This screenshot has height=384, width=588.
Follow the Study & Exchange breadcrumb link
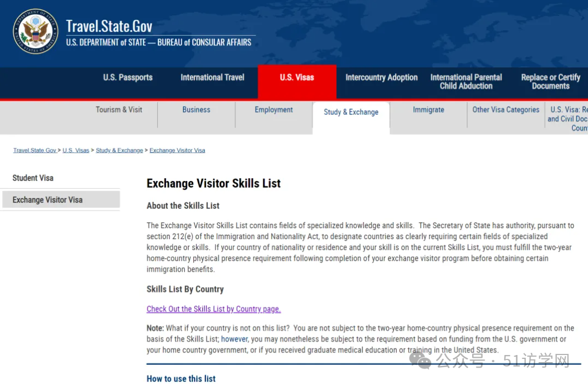119,150
